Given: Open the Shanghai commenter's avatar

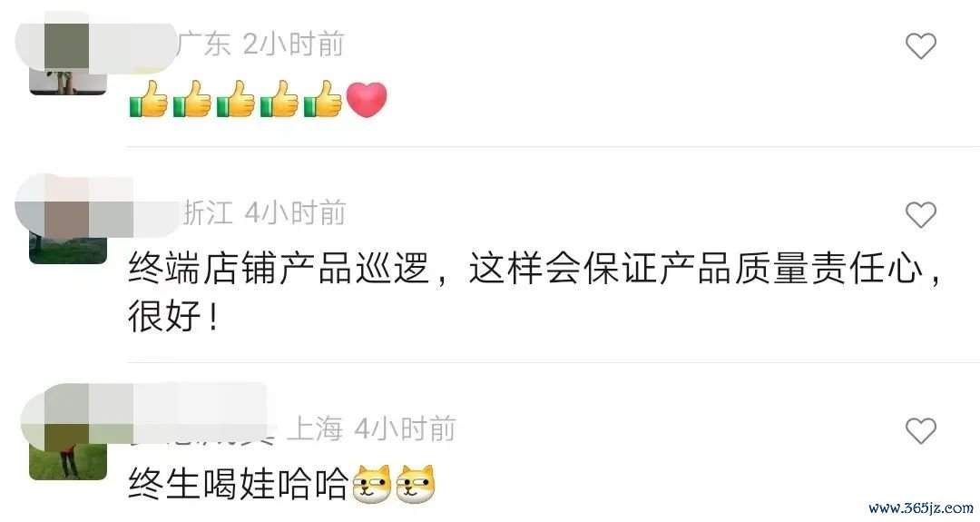Looking at the screenshot, I should coord(67,442).
